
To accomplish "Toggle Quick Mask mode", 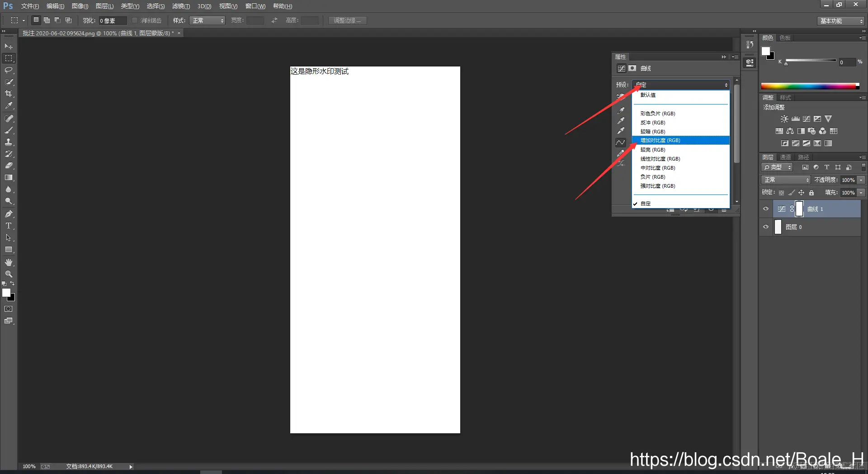I will click(x=9, y=309).
